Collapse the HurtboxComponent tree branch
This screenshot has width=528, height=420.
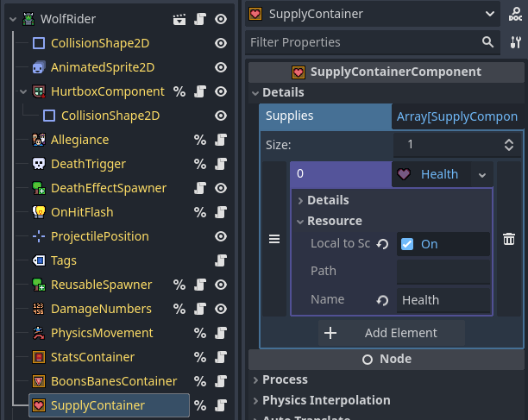pyautogui.click(x=23, y=91)
